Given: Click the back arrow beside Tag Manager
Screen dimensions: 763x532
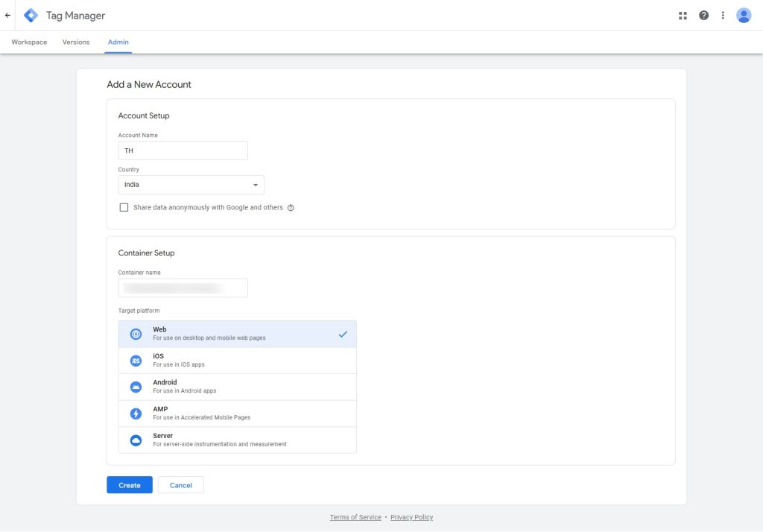Looking at the screenshot, I should point(8,15).
